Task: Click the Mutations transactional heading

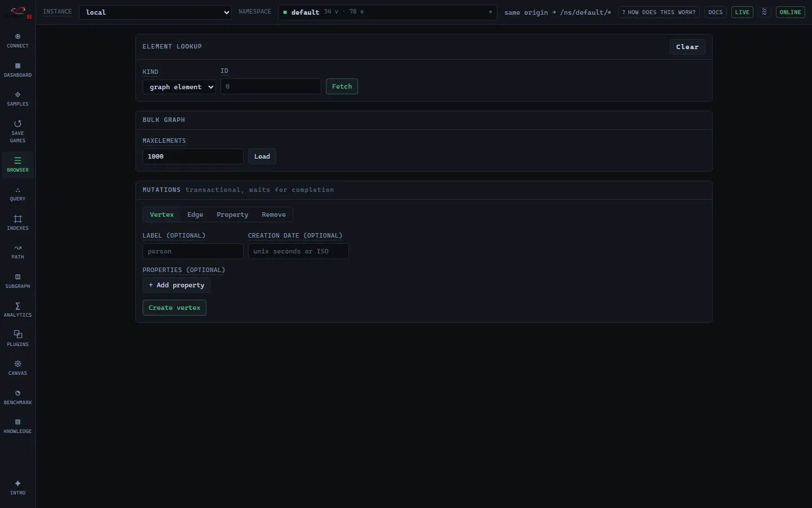Action: click(x=238, y=190)
